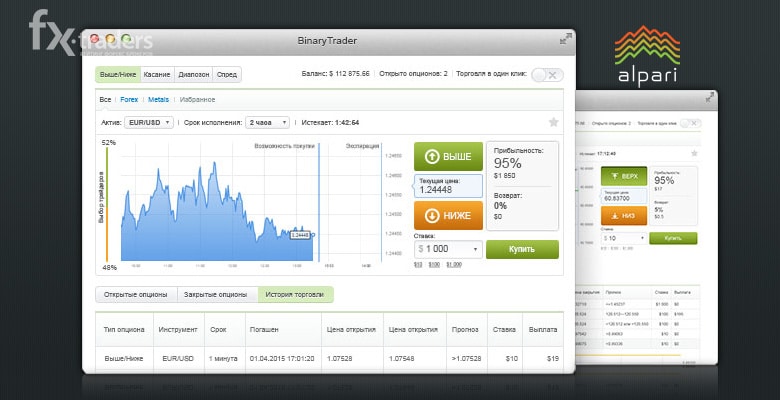This screenshot has width=780, height=400.
Task: Show Избранное favorites filter
Action: click(x=197, y=100)
